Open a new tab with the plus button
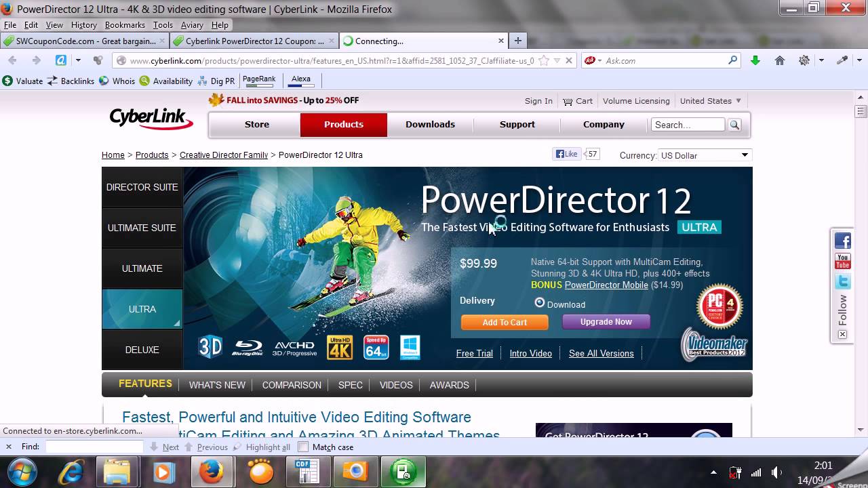Image resolution: width=868 pixels, height=488 pixels. tap(518, 41)
